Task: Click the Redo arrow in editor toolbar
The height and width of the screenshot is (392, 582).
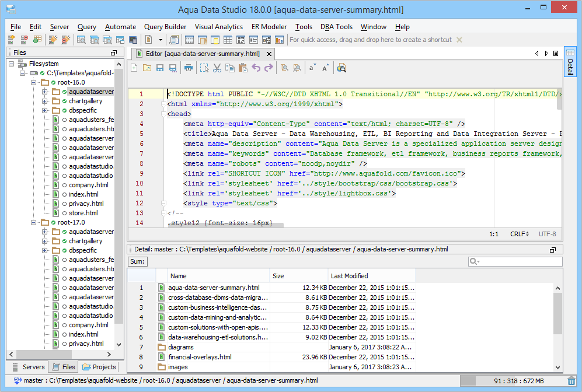Action: point(269,68)
